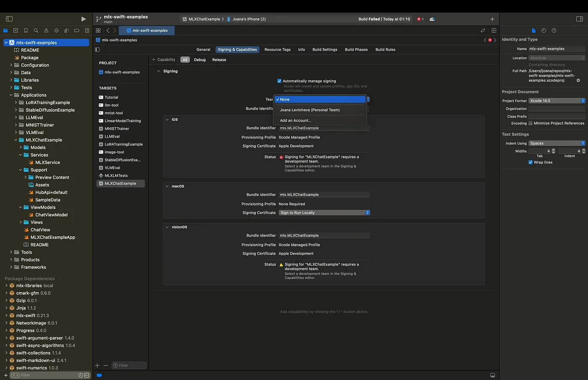Collapse the Signing section
588x380 pixels.
tap(158, 71)
